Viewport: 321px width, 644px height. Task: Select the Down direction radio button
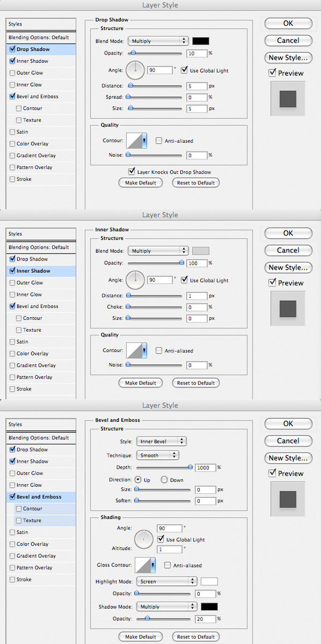[x=164, y=480]
